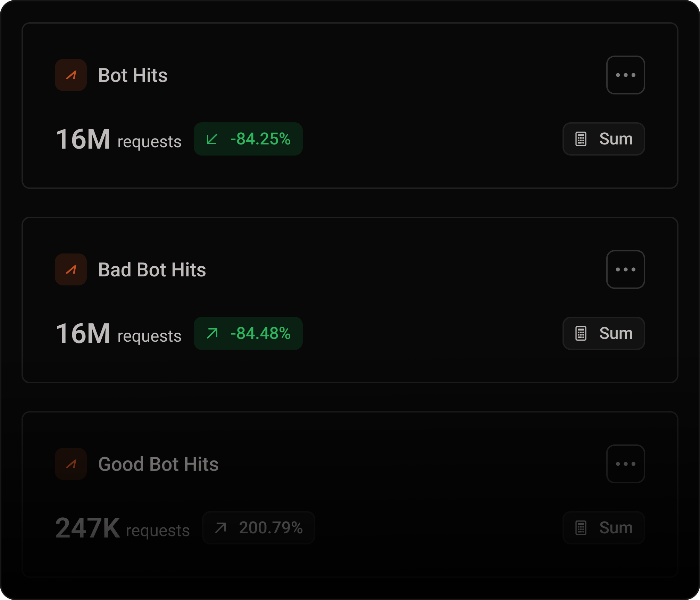This screenshot has height=600, width=700.
Task: Click the orange icon beside Good Bot Hits
Action: pos(71,464)
